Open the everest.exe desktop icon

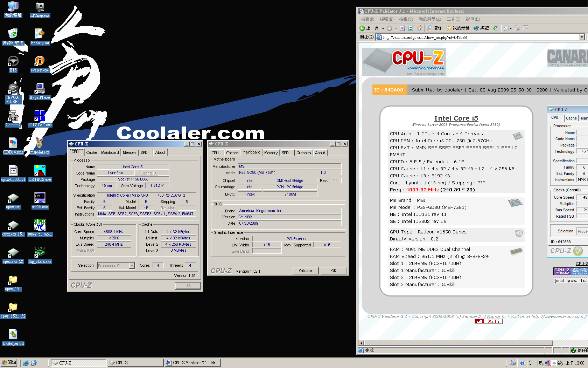click(40, 64)
